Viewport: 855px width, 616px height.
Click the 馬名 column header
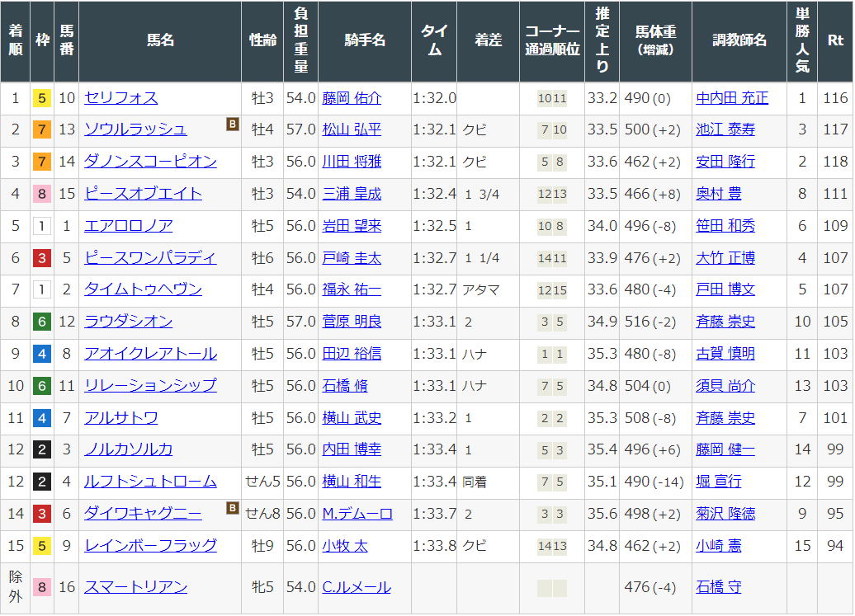pyautogui.click(x=160, y=41)
